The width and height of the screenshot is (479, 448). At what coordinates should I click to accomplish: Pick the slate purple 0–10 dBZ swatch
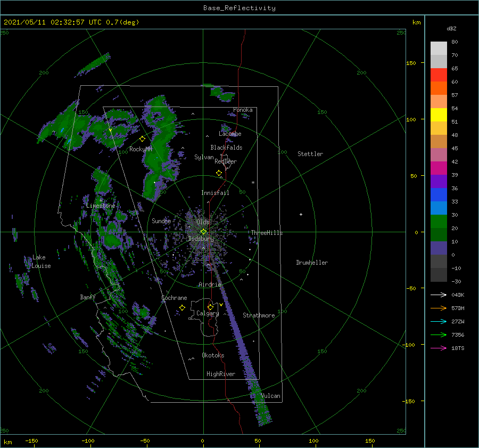click(439, 248)
